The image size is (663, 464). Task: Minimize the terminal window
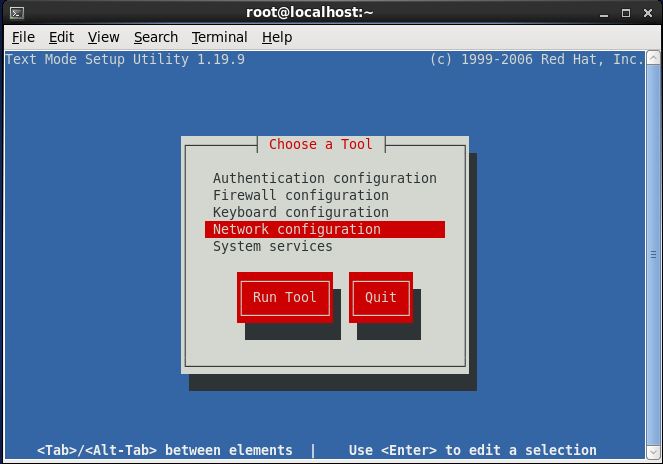604,14
